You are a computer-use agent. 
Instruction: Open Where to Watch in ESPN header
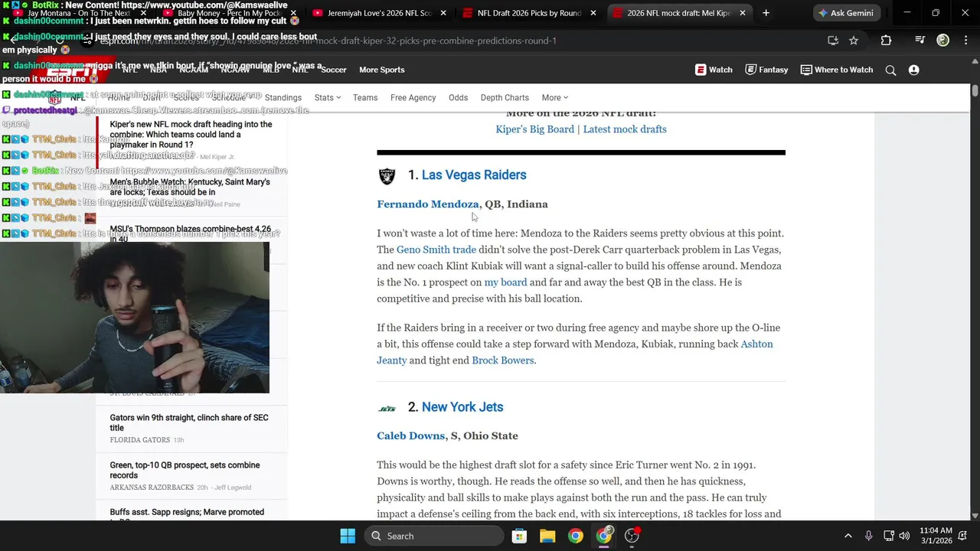837,70
